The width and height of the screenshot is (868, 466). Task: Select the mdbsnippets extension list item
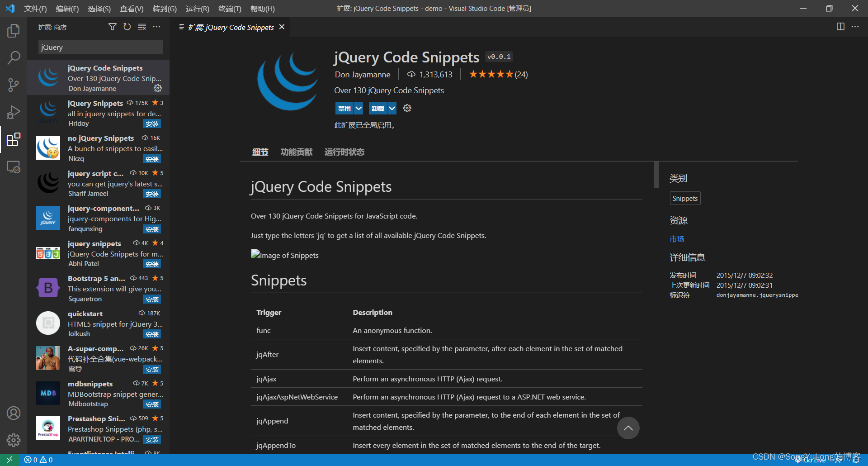(x=98, y=394)
